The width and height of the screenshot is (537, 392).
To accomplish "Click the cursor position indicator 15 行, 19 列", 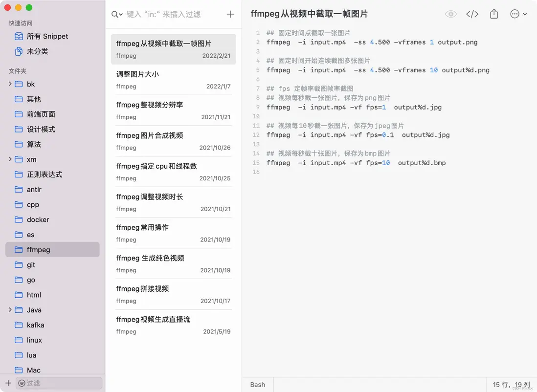I will [511, 385].
